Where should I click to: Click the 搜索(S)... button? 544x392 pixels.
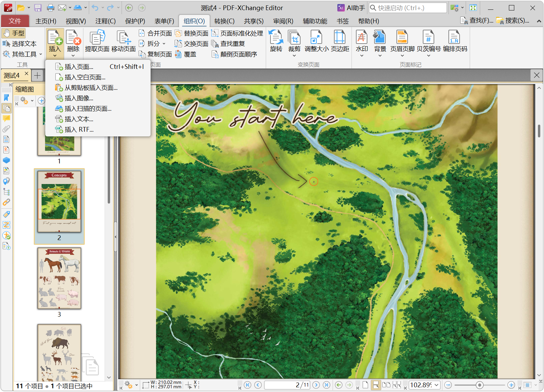click(x=513, y=21)
